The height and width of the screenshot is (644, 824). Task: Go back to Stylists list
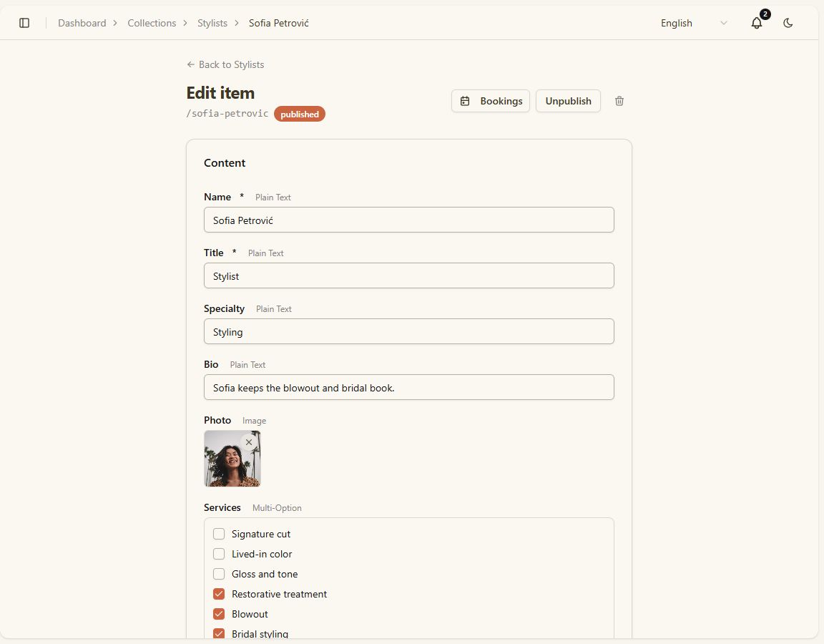225,64
